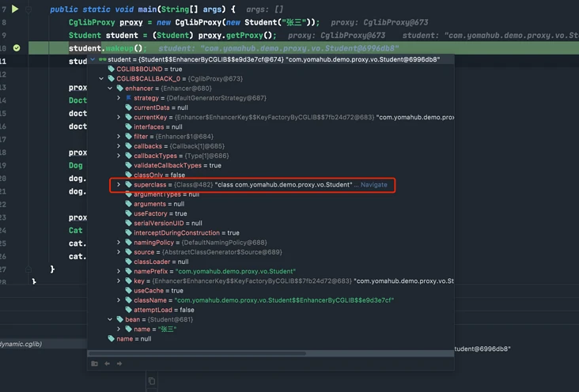Screen dimensions: 579x392
Task: Click the back arrow in popup bottom toolbar
Action: click(x=107, y=364)
